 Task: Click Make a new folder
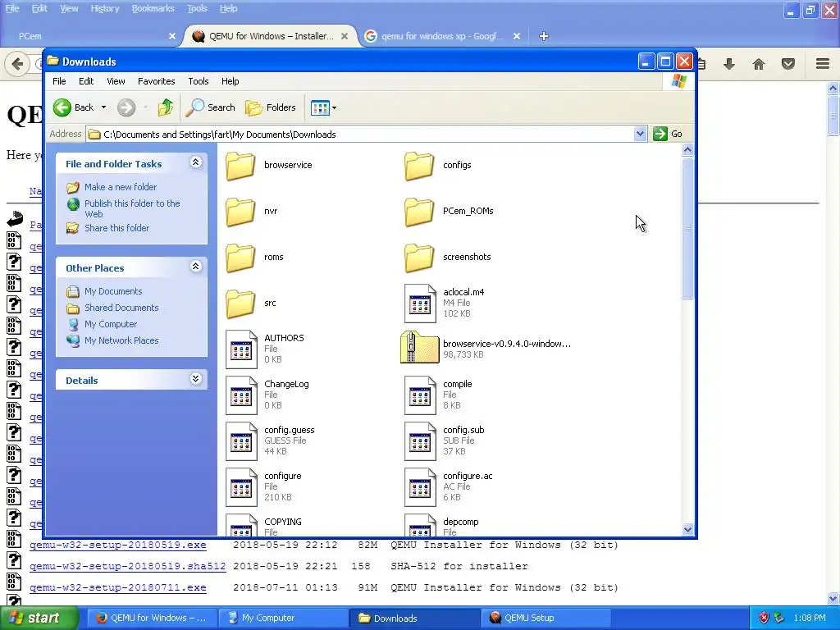click(121, 187)
